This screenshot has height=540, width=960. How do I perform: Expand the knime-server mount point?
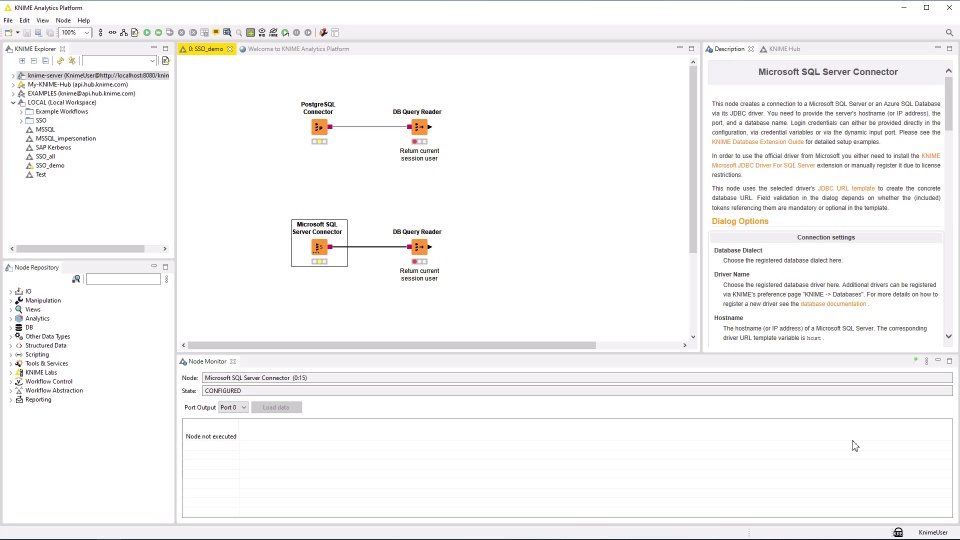pos(13,76)
